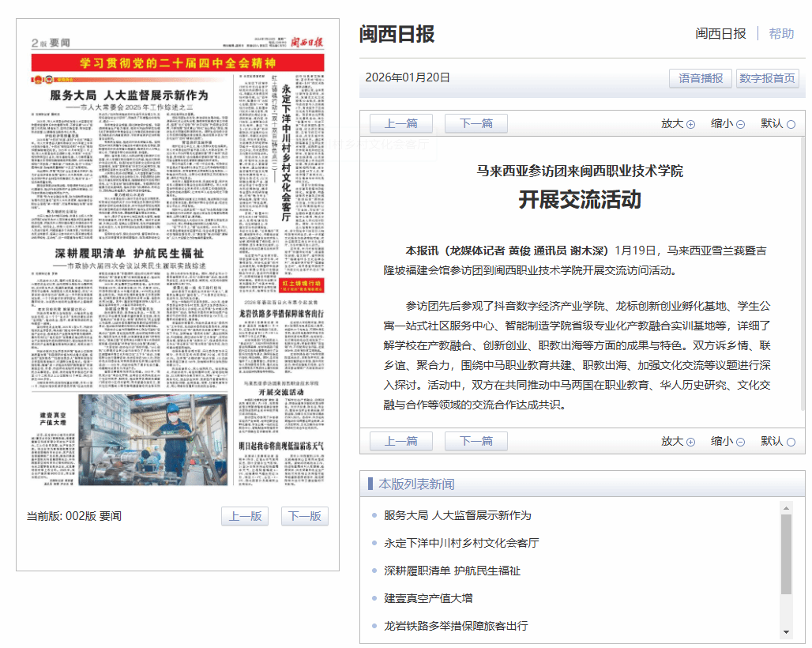Click the bottom 放大 zoom-in plus icon
The width and height of the screenshot is (812, 648).
coord(690,442)
